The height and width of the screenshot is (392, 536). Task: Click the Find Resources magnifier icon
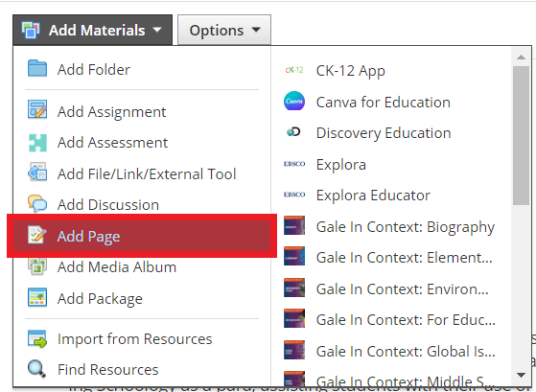coord(37,369)
